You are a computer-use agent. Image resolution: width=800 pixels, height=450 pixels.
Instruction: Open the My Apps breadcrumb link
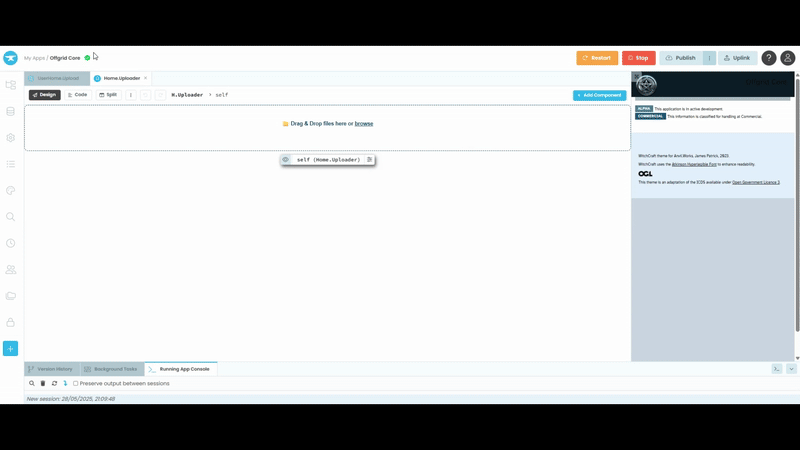pyautogui.click(x=35, y=58)
